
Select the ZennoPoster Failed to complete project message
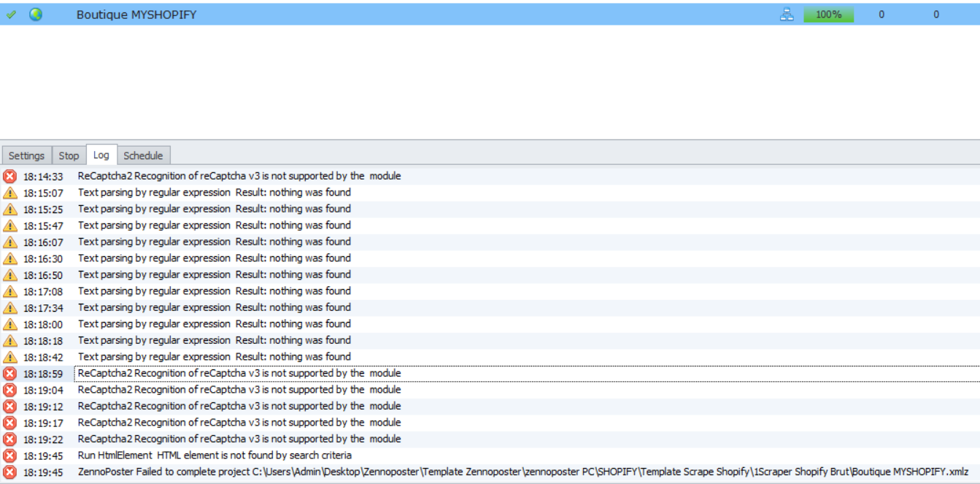point(523,472)
